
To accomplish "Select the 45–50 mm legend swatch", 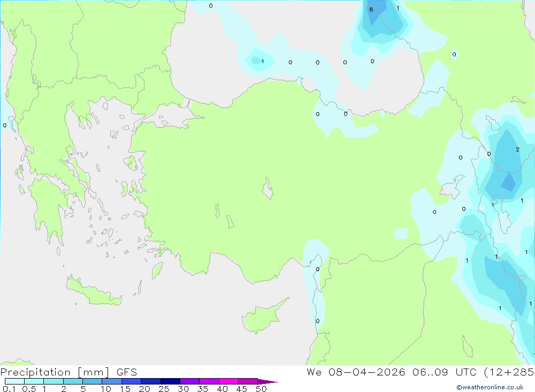I will [248, 381].
